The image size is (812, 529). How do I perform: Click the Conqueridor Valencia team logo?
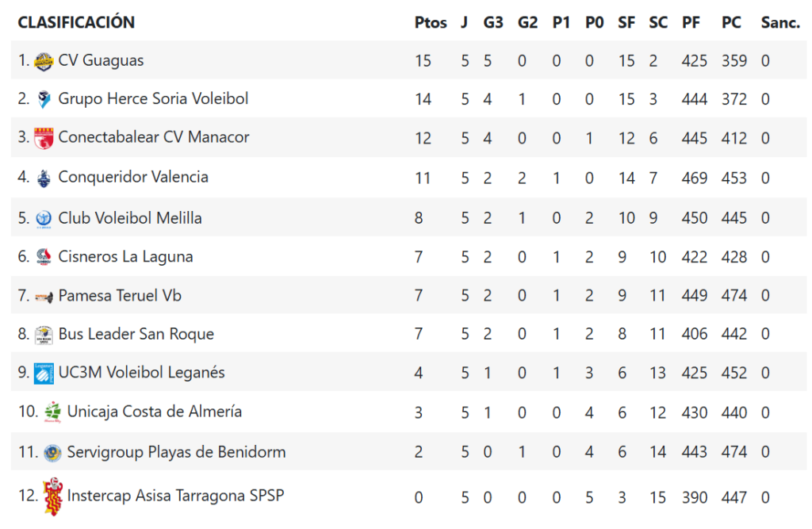click(44, 178)
